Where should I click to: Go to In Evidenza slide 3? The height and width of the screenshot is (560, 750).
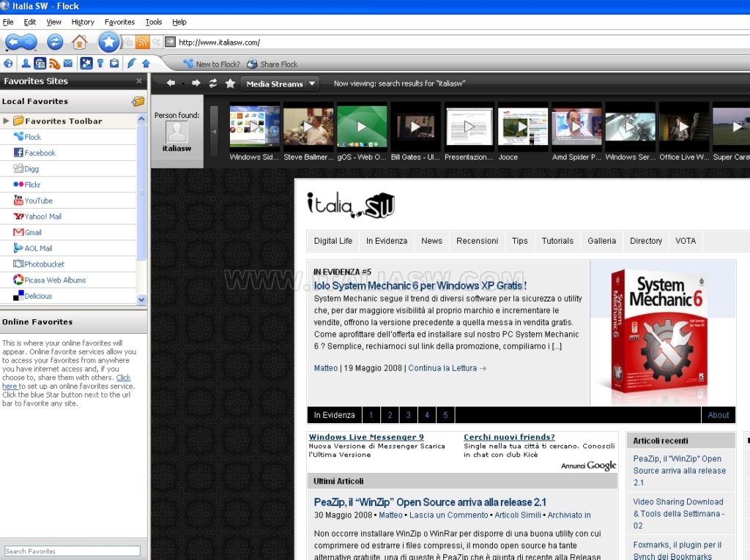point(408,415)
